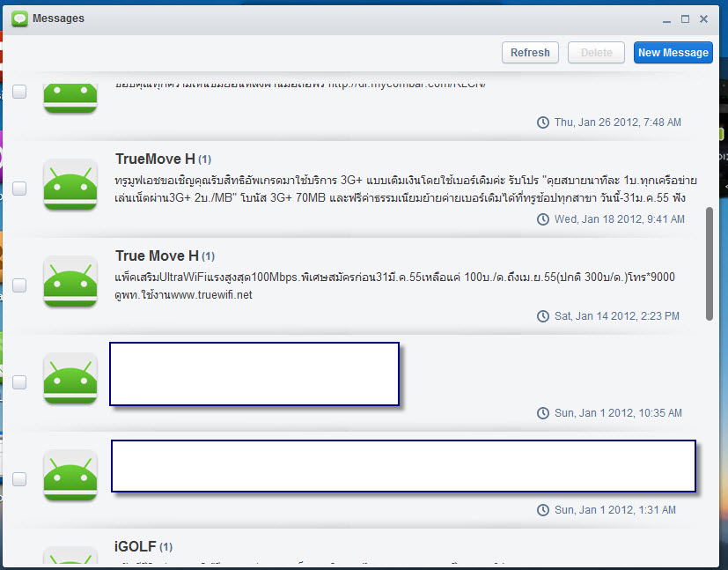Click the timestamp Thu, Jan 26 2012, 7:48 AM
This screenshot has height=570, width=728.
[617, 122]
